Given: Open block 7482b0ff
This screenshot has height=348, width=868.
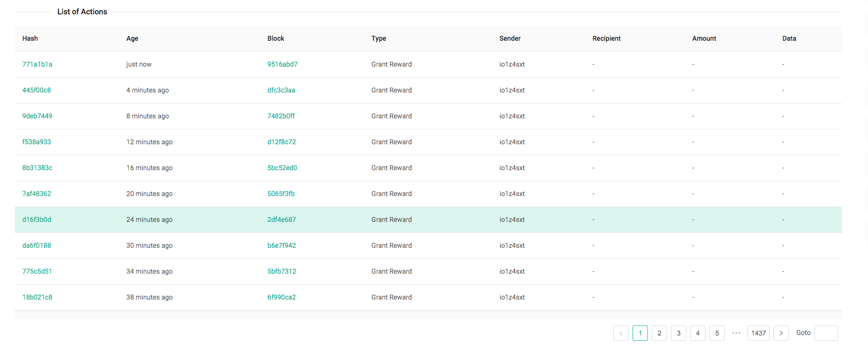Looking at the screenshot, I should (281, 116).
